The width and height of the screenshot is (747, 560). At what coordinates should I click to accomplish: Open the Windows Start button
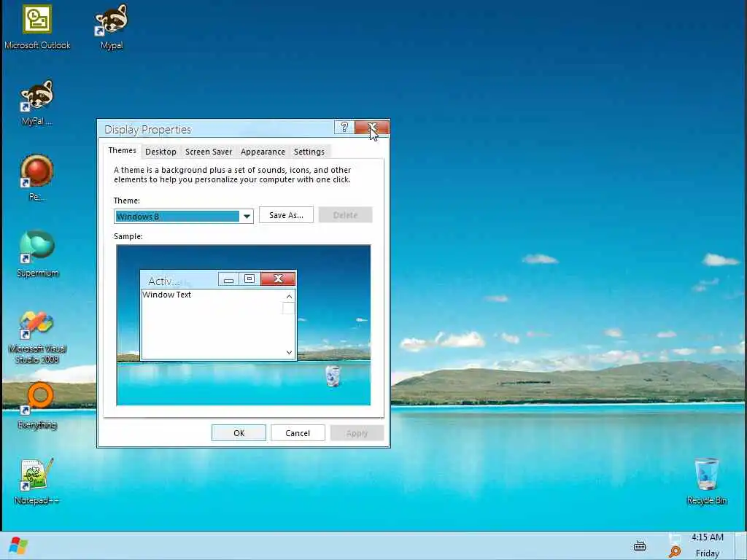point(18,545)
